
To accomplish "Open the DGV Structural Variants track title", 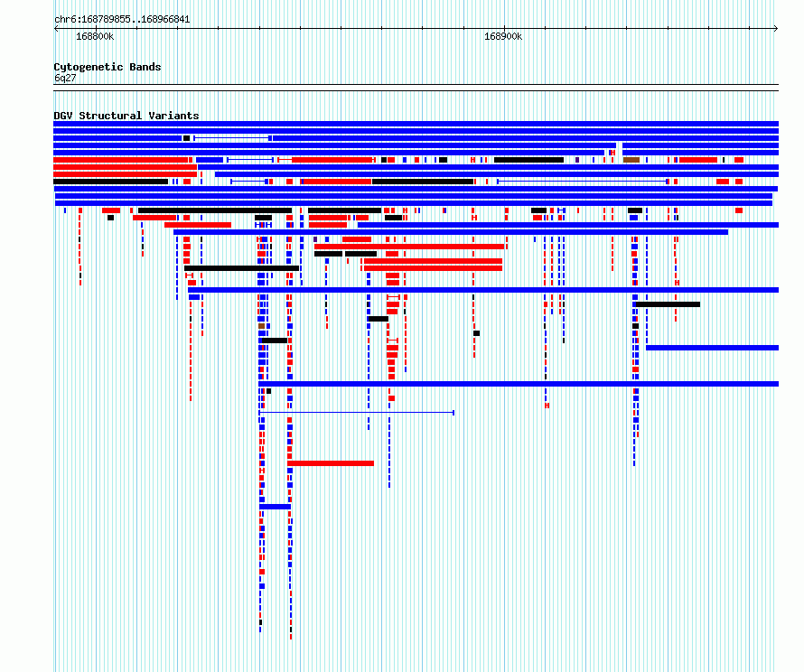I will (x=126, y=116).
